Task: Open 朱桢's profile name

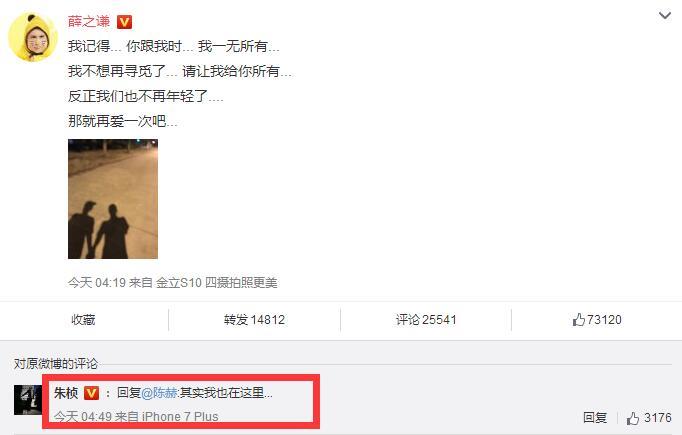Action: point(66,393)
